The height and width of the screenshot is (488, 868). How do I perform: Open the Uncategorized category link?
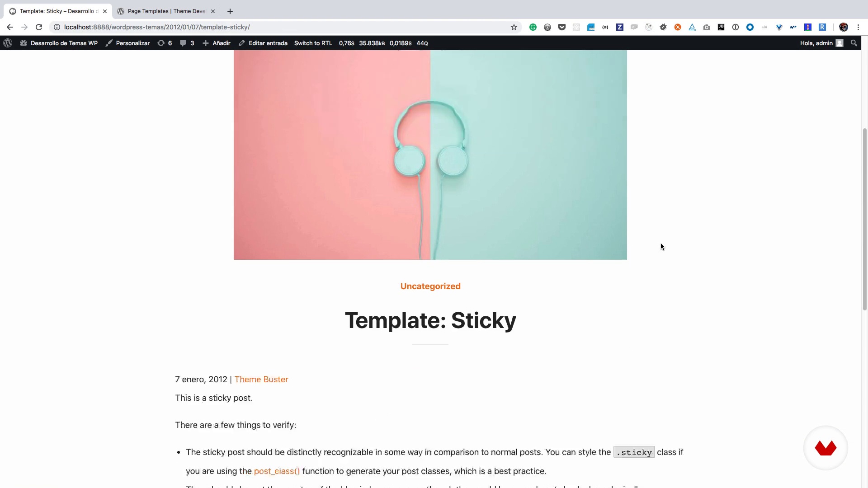(430, 286)
